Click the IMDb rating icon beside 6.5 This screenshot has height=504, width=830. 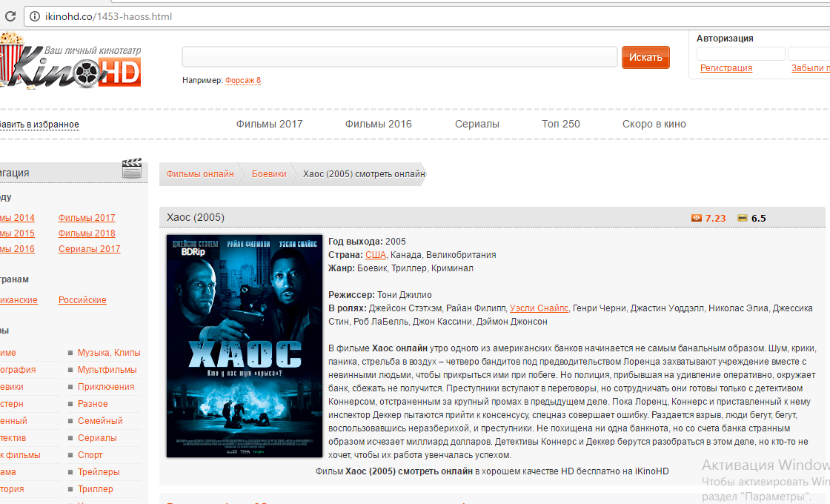(743, 218)
